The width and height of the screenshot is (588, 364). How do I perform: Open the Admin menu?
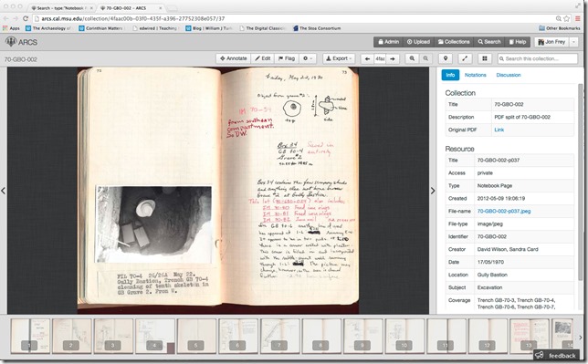point(388,42)
